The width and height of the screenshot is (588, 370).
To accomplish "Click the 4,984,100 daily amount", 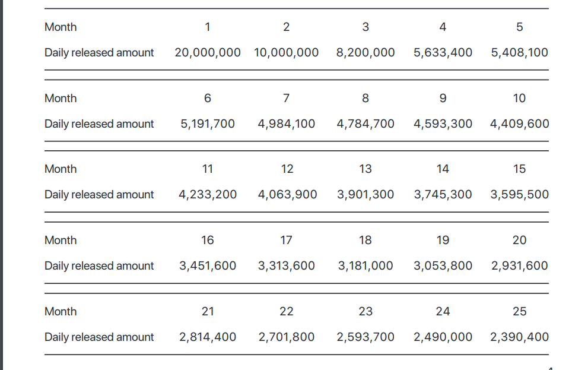I will point(286,124).
